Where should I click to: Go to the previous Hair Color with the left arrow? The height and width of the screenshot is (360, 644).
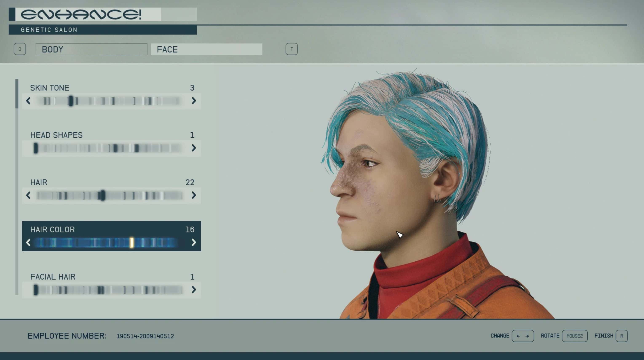coord(28,242)
